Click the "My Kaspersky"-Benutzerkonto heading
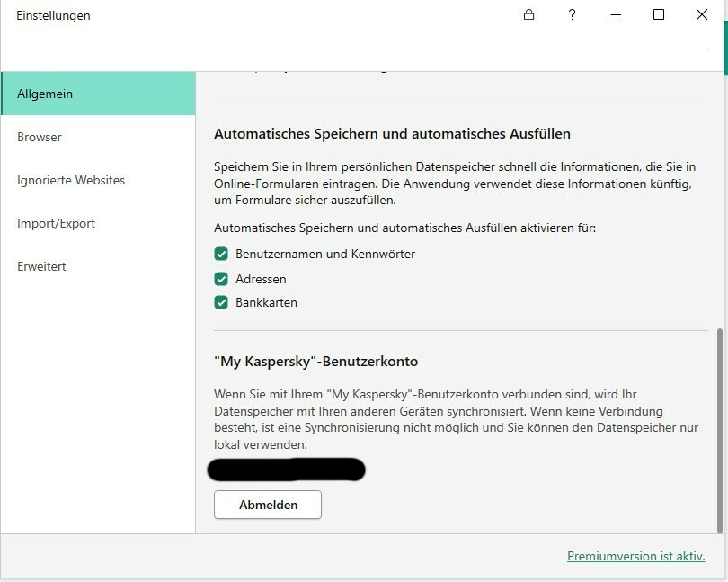 tap(315, 362)
